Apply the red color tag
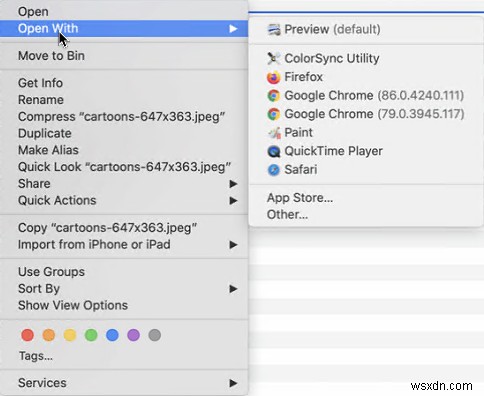Screen dimensions: 484x396 27,335
